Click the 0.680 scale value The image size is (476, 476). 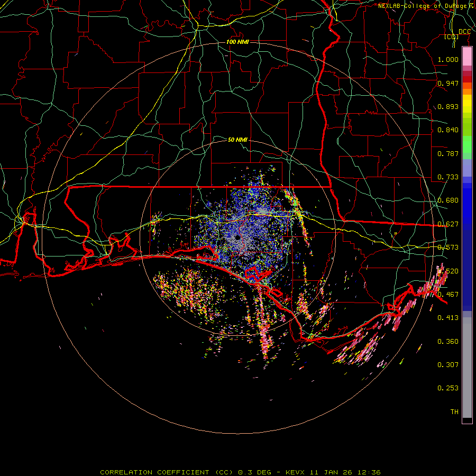[x=448, y=200]
